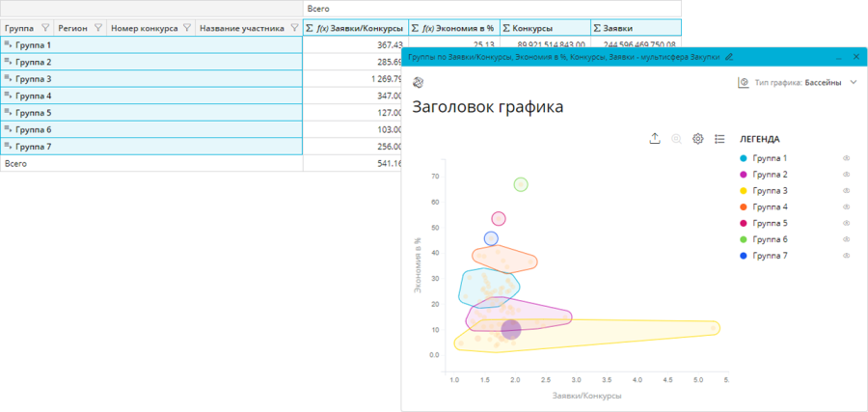Click the Заголовок графика chart title
Image resolution: width=868 pixels, height=412 pixels.
tap(487, 107)
